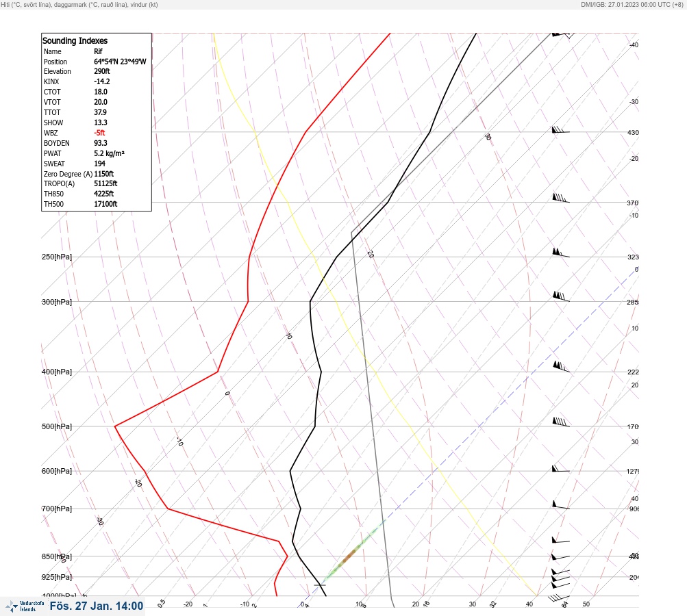Click the chart legend text Hiti, daggarmark, vindur
This screenshot has height=616, width=687.
point(79,4)
